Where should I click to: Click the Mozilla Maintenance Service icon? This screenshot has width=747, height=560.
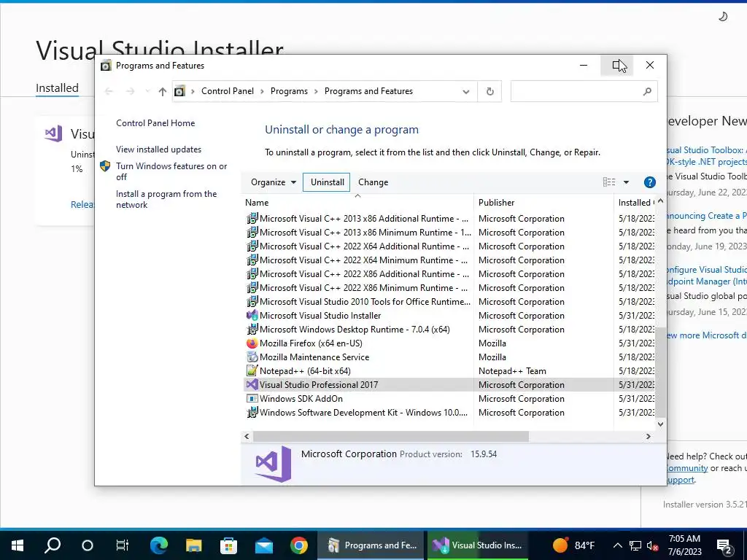point(252,357)
